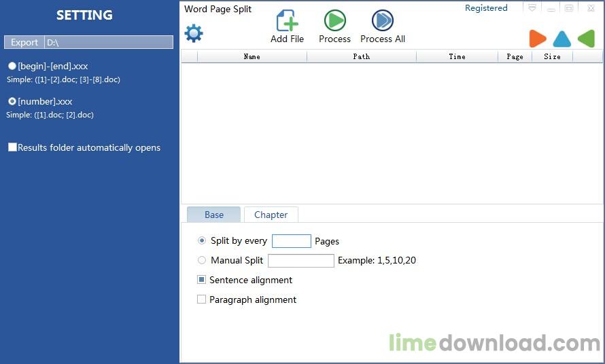The image size is (605, 364).
Task: Sort by the Path column header
Action: pos(362,56)
